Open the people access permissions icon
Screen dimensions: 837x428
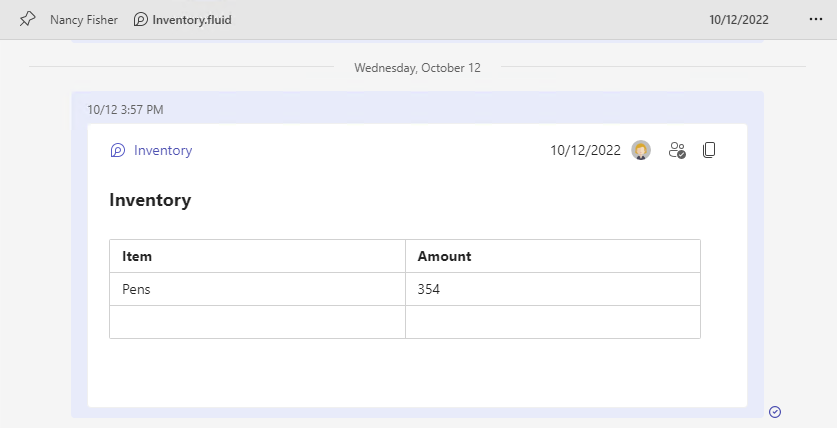pyautogui.click(x=677, y=150)
